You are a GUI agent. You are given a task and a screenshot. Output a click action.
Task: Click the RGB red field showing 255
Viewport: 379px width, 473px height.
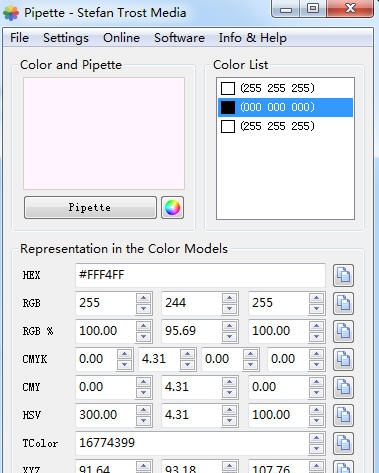click(x=106, y=303)
